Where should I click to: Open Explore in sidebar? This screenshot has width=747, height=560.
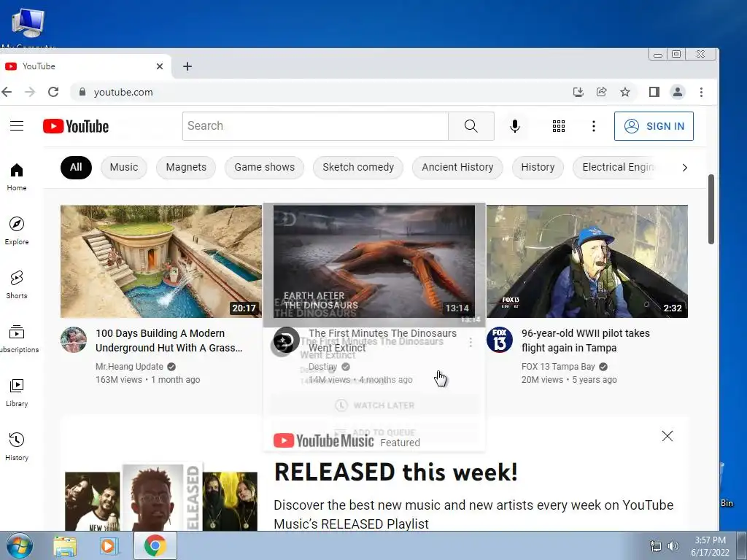(x=17, y=231)
